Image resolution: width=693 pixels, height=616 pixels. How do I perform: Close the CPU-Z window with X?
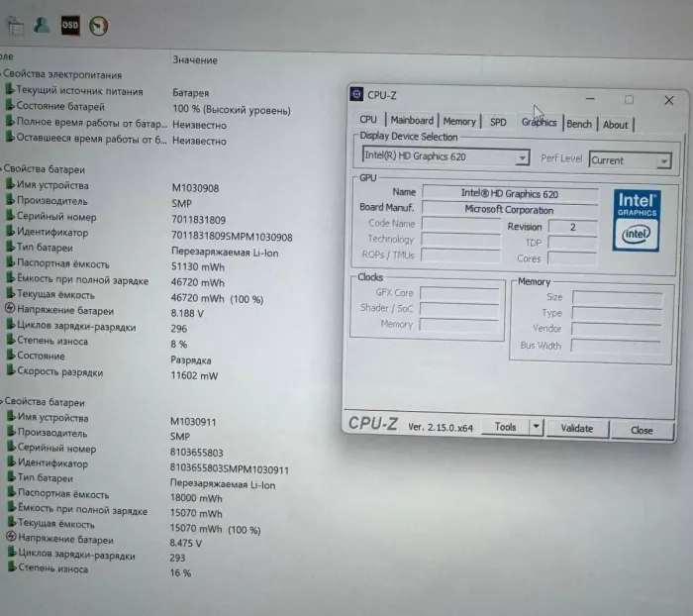point(669,101)
